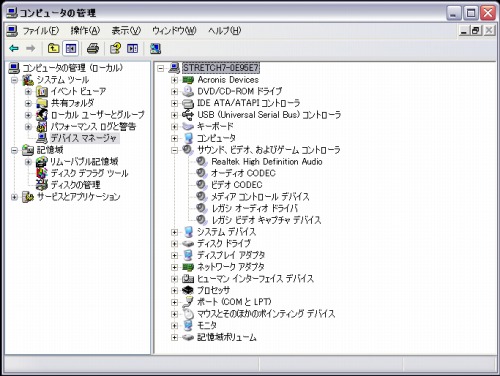Click the Acronis Devices icon

188,80
